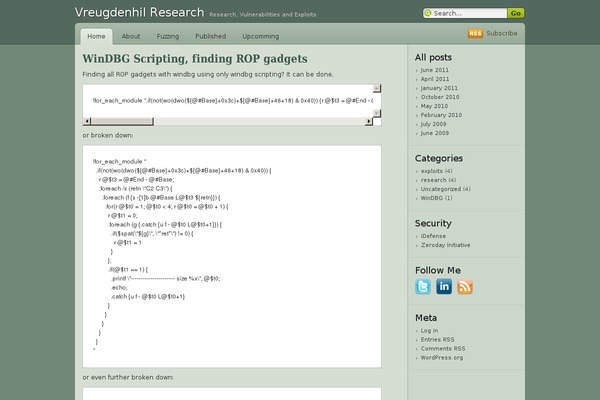Click the 'Finding all ROP gadgets' intro sentence
The image size is (600, 400).
click(208, 74)
